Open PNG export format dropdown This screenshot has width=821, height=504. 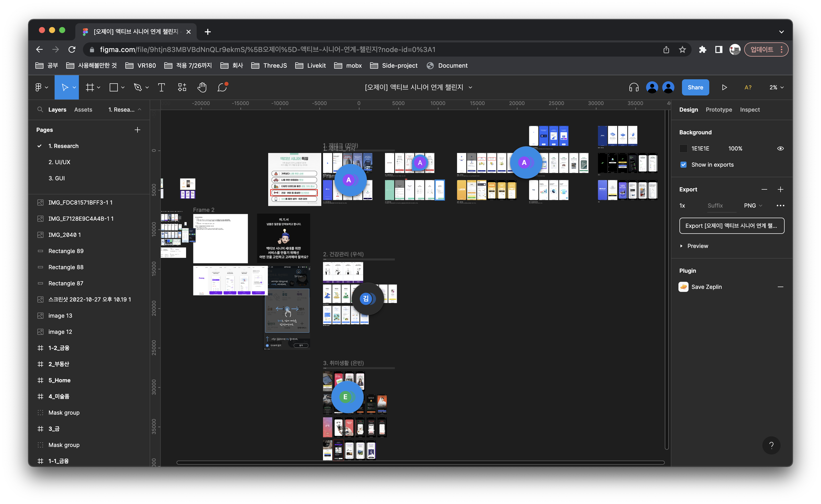click(753, 206)
